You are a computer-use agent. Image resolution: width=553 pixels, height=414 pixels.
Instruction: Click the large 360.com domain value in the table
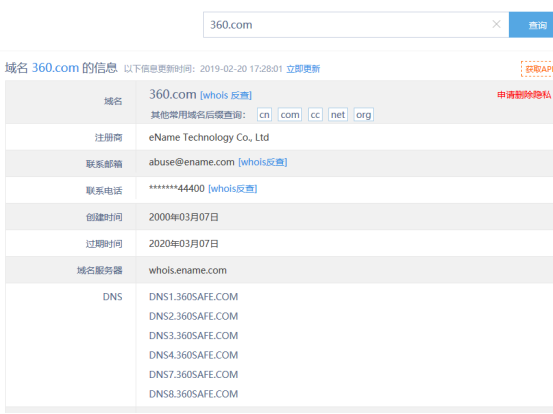172,95
